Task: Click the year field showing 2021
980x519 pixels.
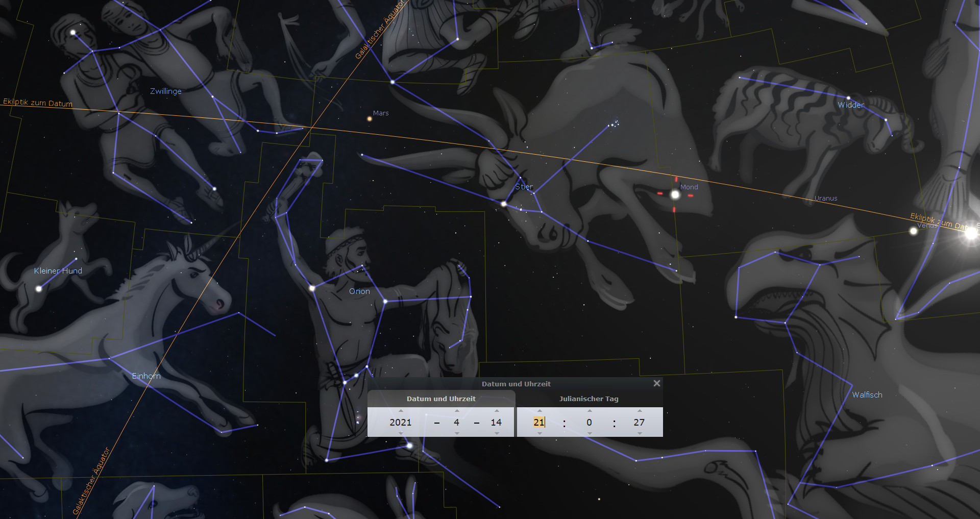Action: [x=401, y=422]
